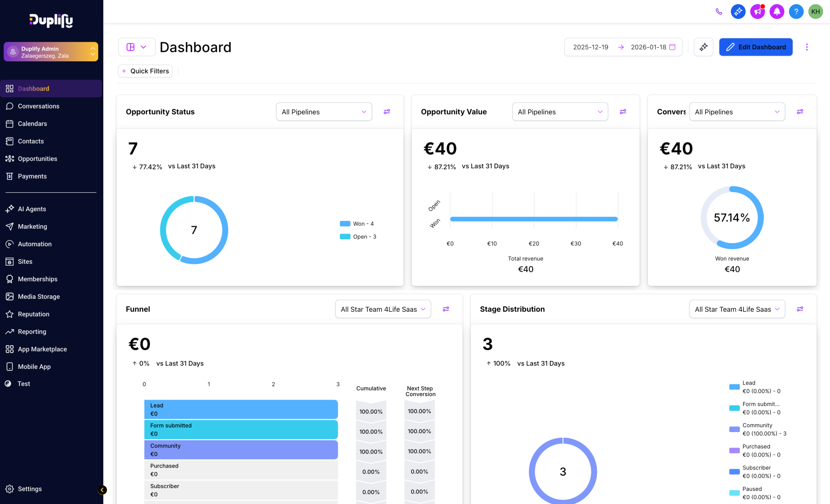The height and width of the screenshot is (504, 830).
Task: Click the sparkle icon beside Edit Dashboard
Action: point(703,47)
